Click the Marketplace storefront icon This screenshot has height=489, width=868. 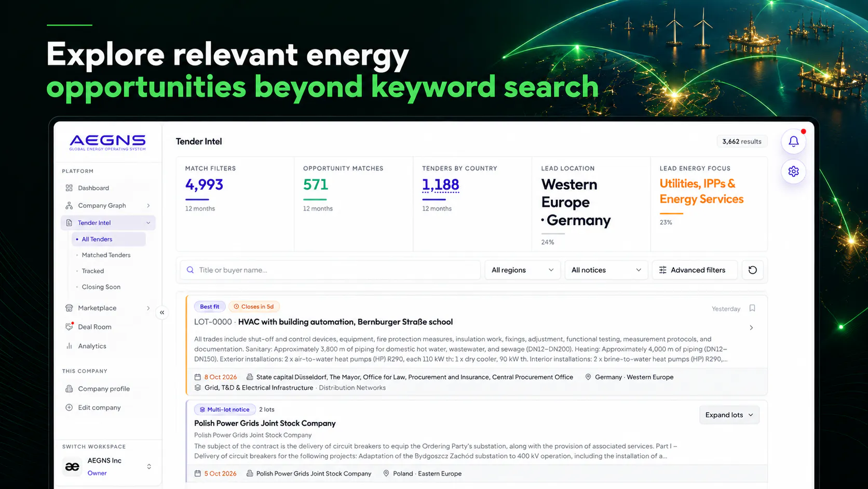tap(69, 308)
